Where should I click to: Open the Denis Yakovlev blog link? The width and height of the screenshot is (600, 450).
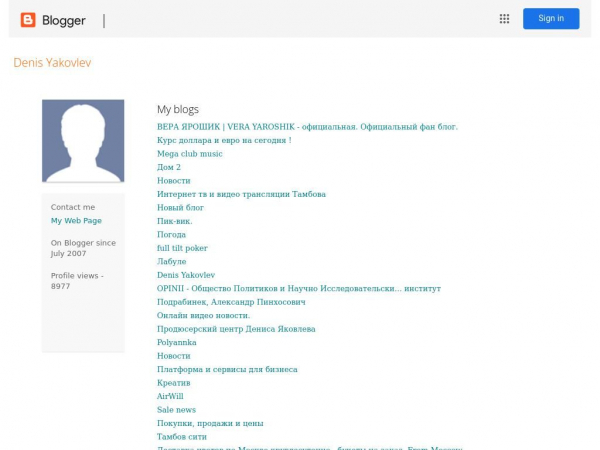pyautogui.click(x=185, y=275)
